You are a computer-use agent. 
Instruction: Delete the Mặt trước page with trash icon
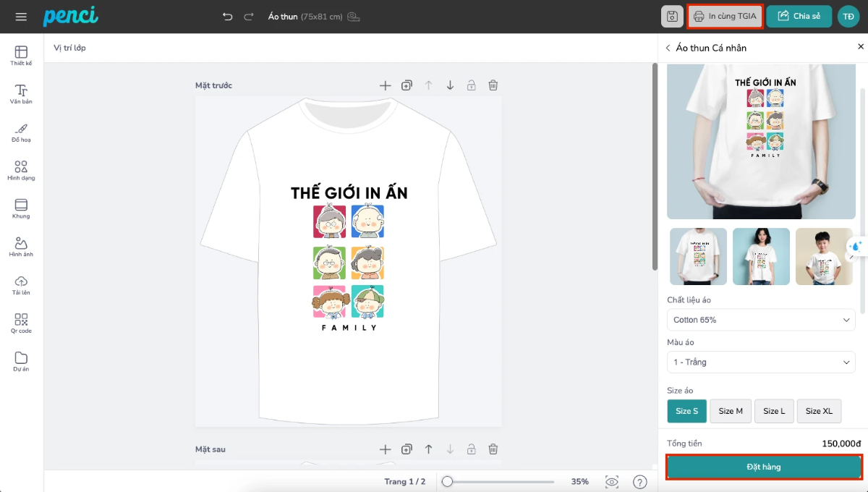coord(493,85)
